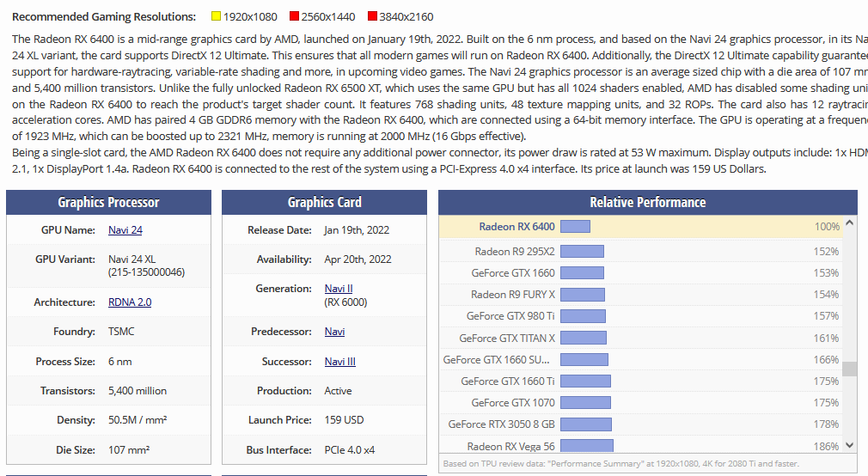The width and height of the screenshot is (868, 476).
Task: Select GeForce GTX 980 Ti entry
Action: click(x=640, y=316)
